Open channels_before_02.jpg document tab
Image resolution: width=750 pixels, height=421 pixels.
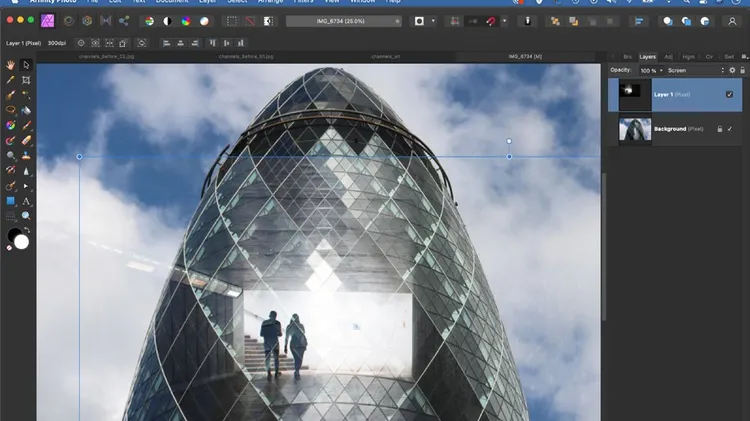(x=106, y=56)
